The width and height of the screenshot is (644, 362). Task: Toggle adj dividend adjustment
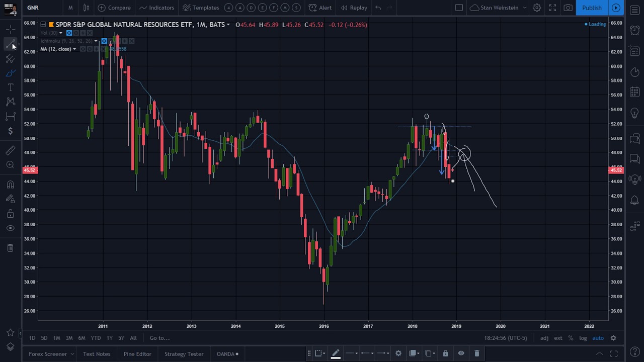(x=544, y=338)
